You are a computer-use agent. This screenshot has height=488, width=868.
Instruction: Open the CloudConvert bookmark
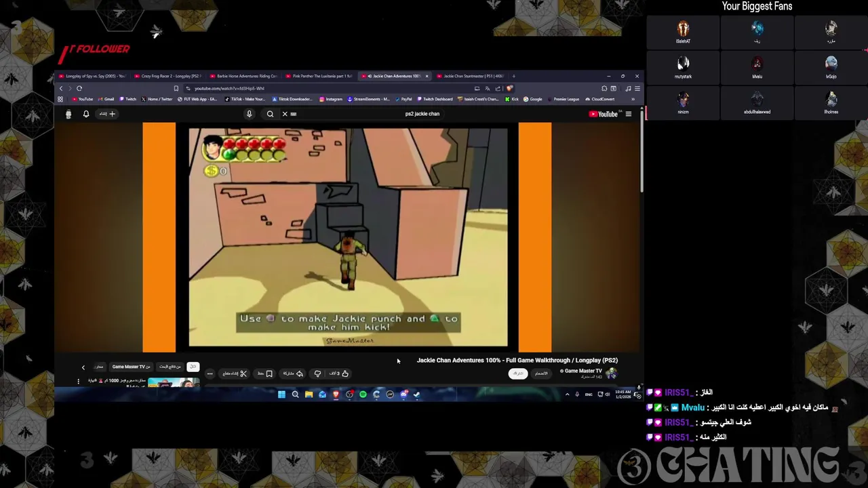[600, 99]
